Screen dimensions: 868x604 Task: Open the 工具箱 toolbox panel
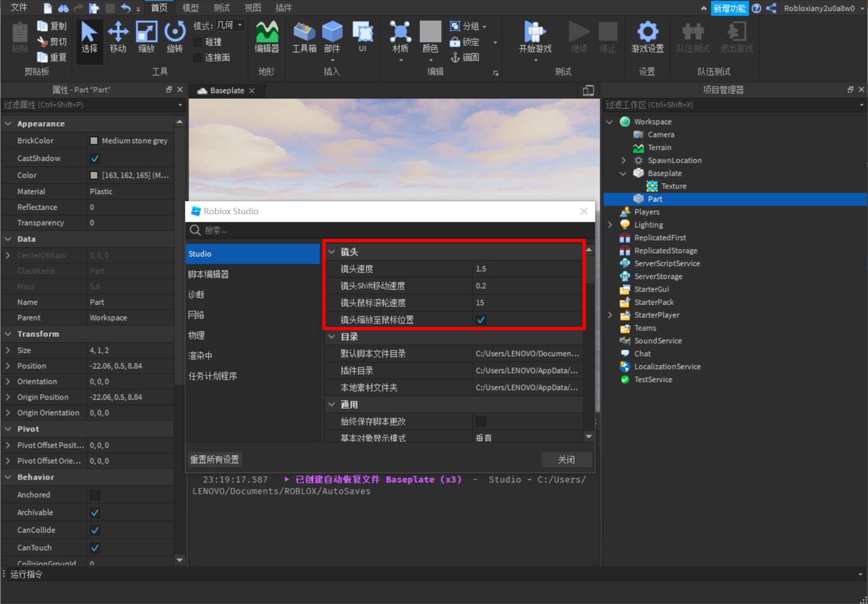point(304,37)
